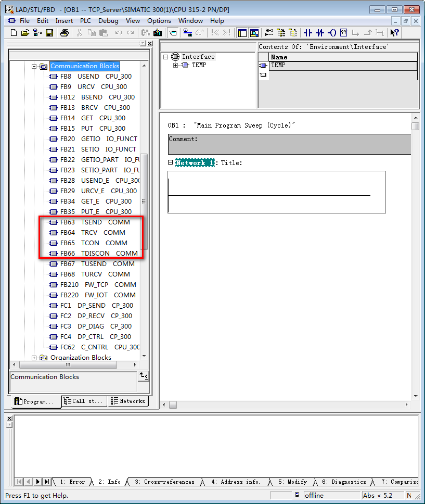Insert a normally open contact
The height and width of the screenshot is (504, 425).
[x=308, y=32]
